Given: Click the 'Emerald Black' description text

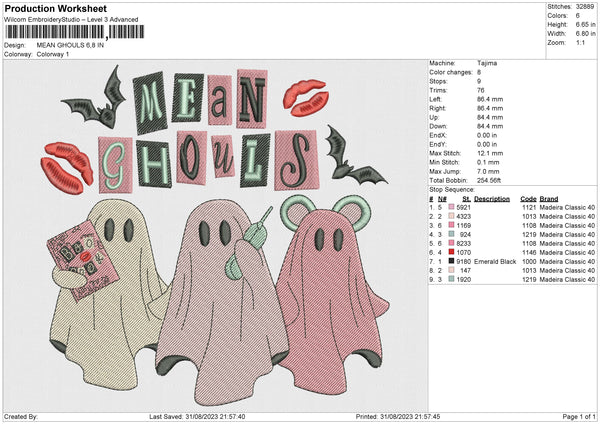Looking at the screenshot, I should click(495, 262).
